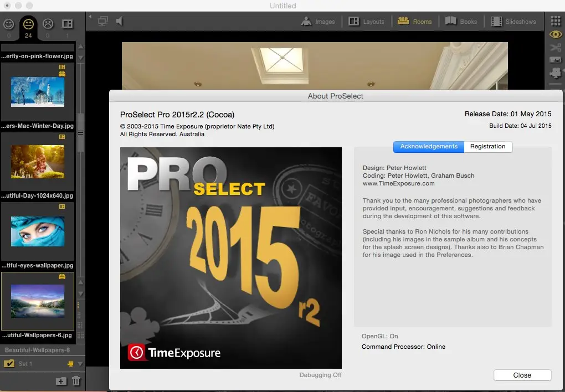Image resolution: width=565 pixels, height=392 pixels.
Task: Click layout badge on Day-1024x640 thumbnail
Action: pos(62,137)
